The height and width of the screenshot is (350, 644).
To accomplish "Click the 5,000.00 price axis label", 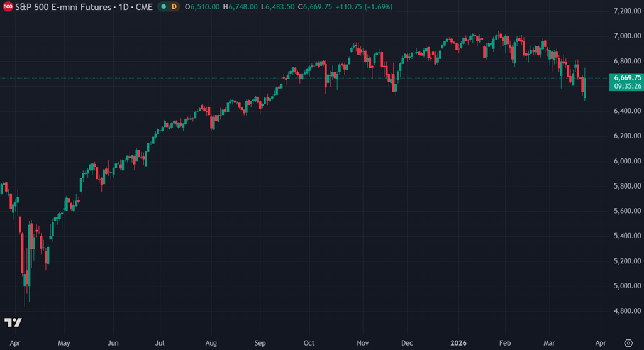I will click(x=625, y=286).
